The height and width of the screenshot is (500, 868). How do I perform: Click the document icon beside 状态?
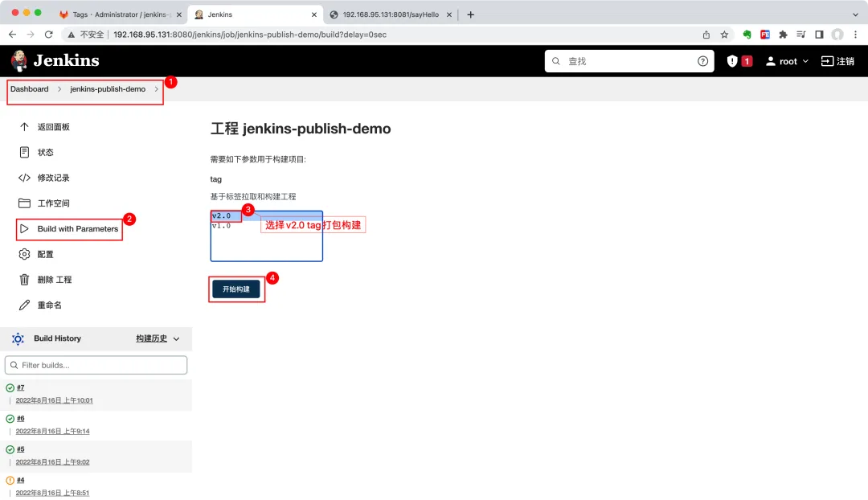24,152
